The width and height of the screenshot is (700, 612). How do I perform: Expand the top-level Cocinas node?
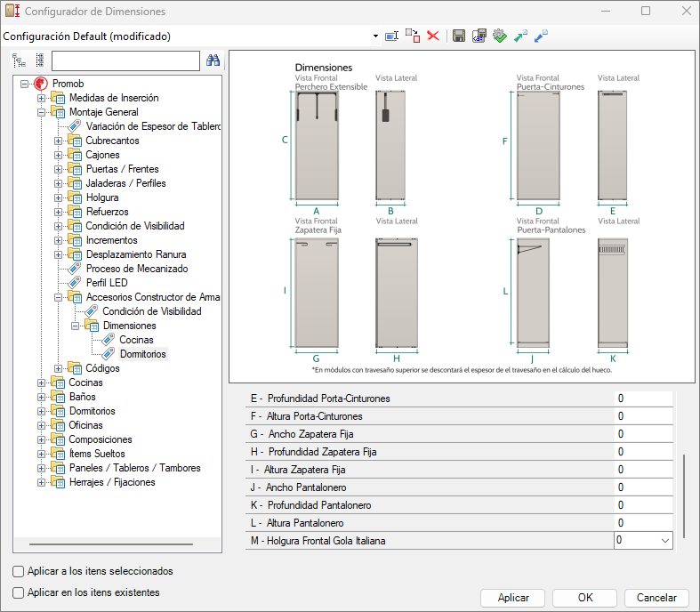(41, 382)
